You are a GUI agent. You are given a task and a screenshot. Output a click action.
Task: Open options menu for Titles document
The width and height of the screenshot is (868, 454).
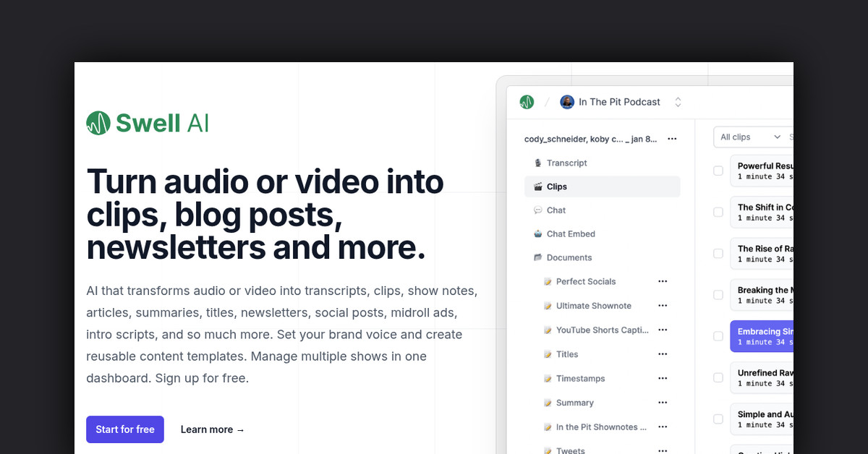click(663, 354)
